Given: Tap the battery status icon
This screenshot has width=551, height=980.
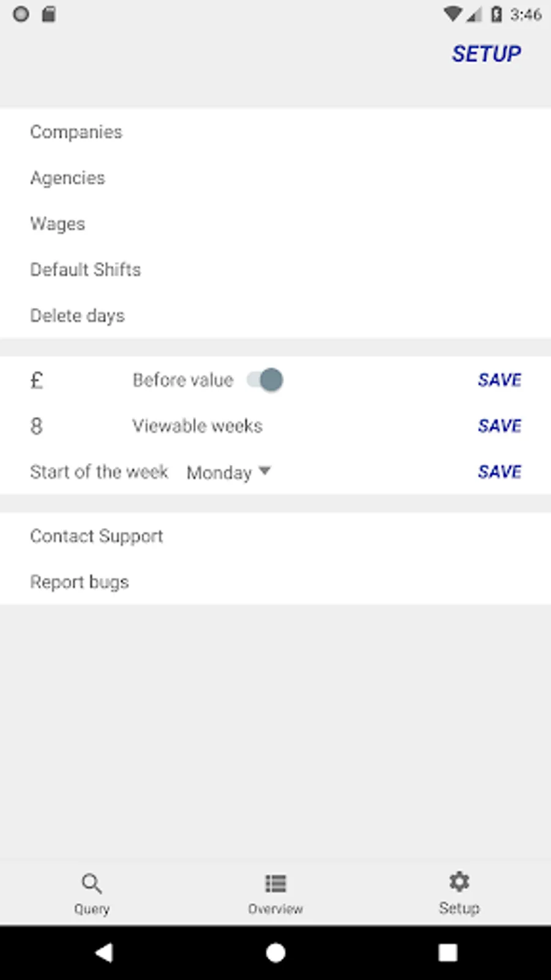Looking at the screenshot, I should 497,14.
